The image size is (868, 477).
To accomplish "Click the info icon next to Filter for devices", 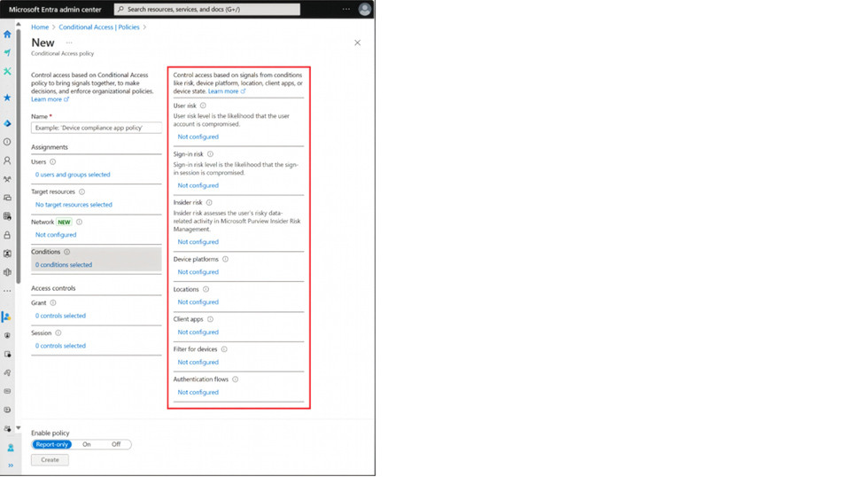I will [224, 349].
